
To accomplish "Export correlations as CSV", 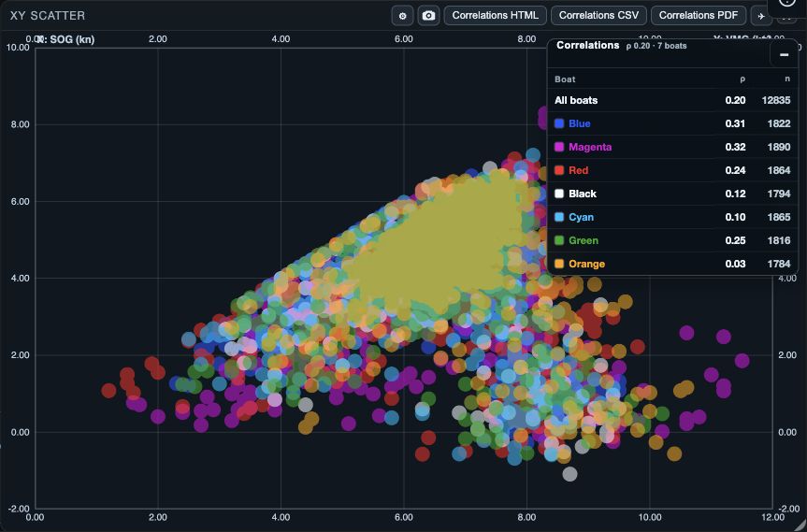I will (598, 16).
